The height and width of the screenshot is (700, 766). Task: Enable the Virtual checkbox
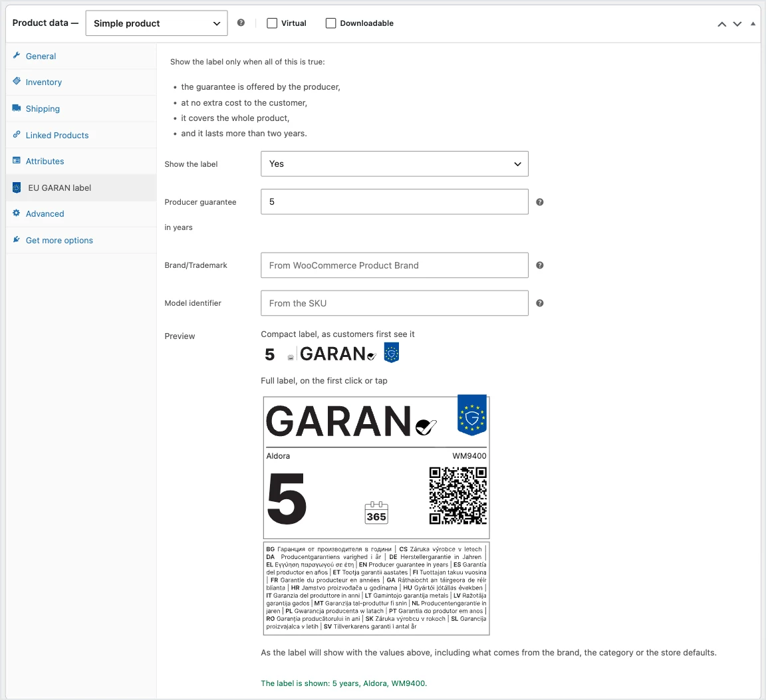pos(272,23)
